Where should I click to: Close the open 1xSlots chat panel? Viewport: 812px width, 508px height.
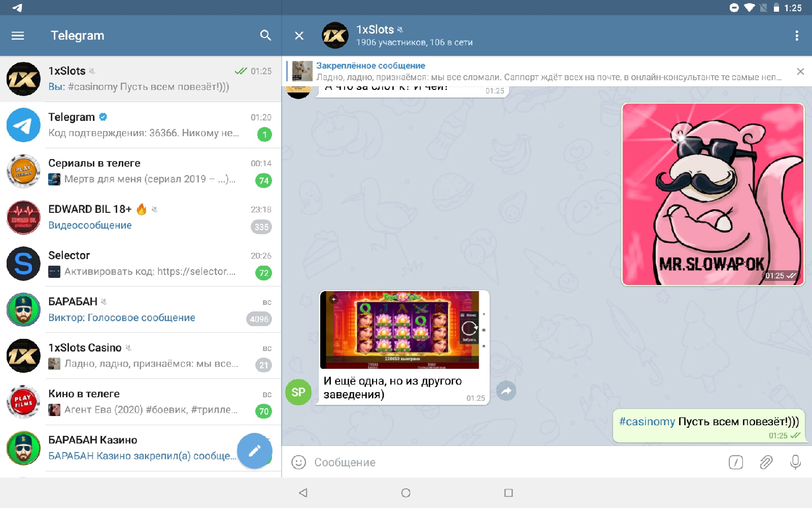point(299,36)
